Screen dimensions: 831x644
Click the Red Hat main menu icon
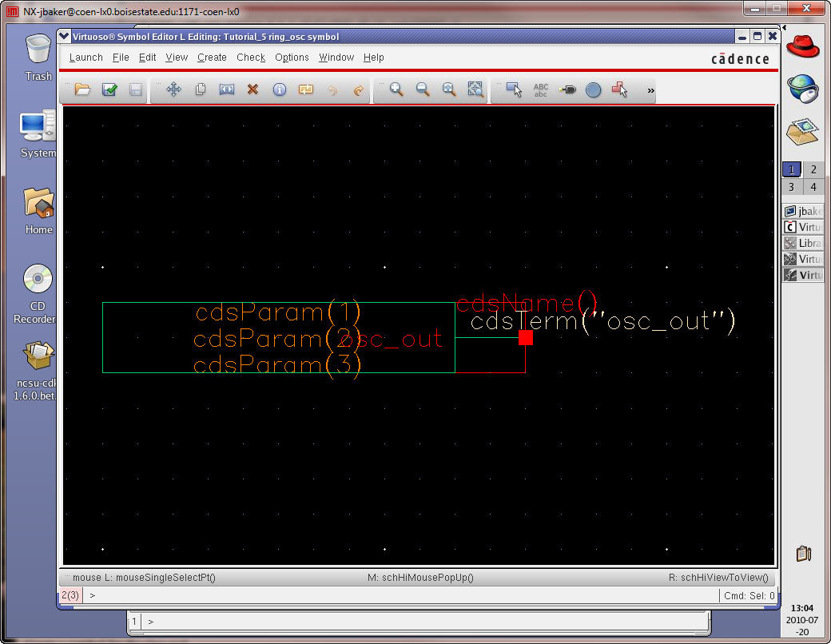click(x=803, y=46)
